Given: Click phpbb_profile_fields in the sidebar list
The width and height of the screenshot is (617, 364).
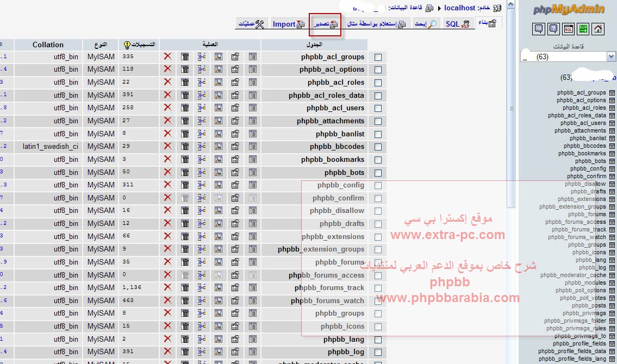Looking at the screenshot, I should click(x=579, y=343).
